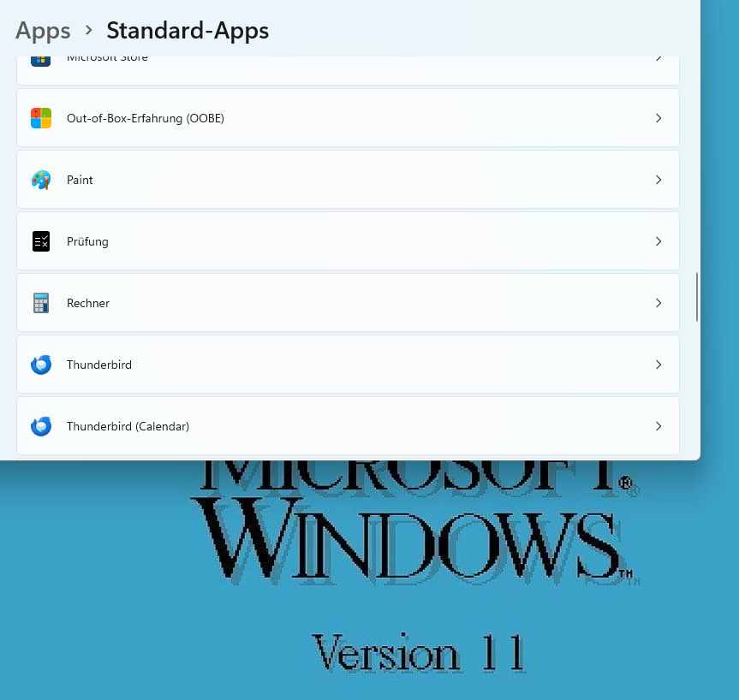Expand the Out-of-Box-Erfahrung (OOBE) chevron
Screen dimensions: 739x700
pos(659,118)
